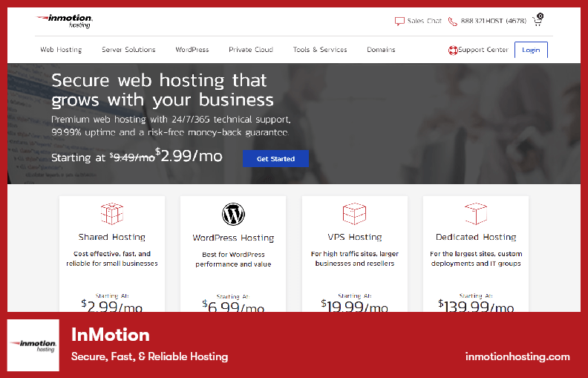Click the $139.99/mo Dedicated price
Image resolution: width=588 pixels, height=378 pixels.
point(476,306)
